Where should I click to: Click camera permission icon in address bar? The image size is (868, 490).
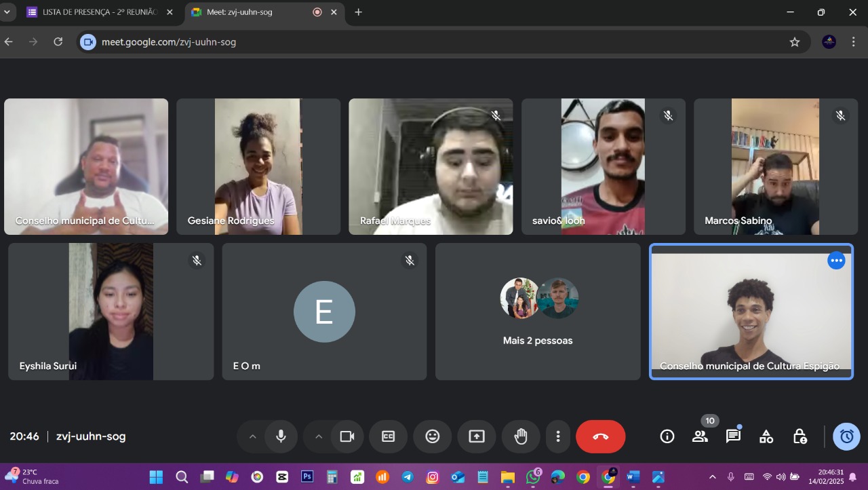88,42
